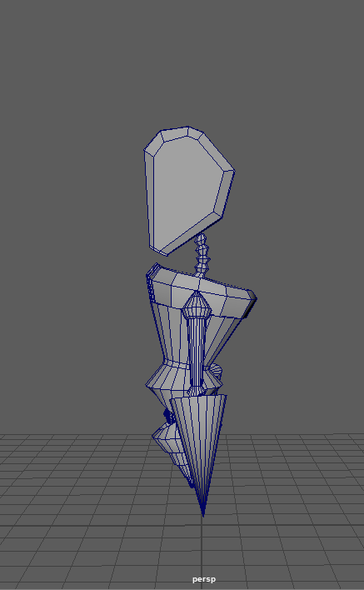
Task: Select the beveled top edge of the head
Action: click(x=176, y=134)
